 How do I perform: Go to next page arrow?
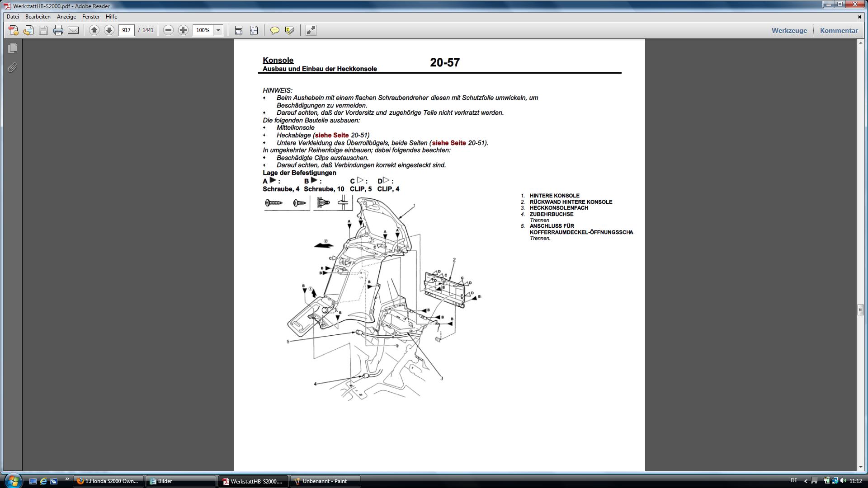(x=109, y=30)
